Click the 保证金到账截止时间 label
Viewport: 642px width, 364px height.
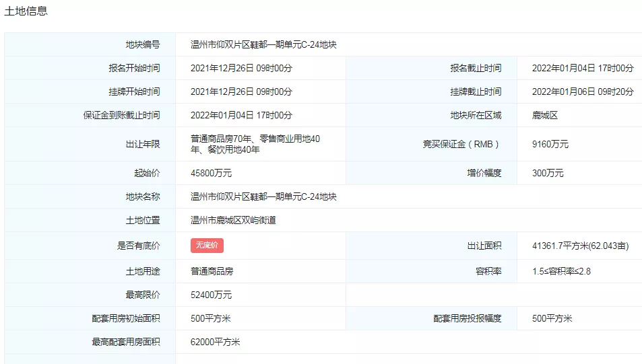[x=121, y=115]
